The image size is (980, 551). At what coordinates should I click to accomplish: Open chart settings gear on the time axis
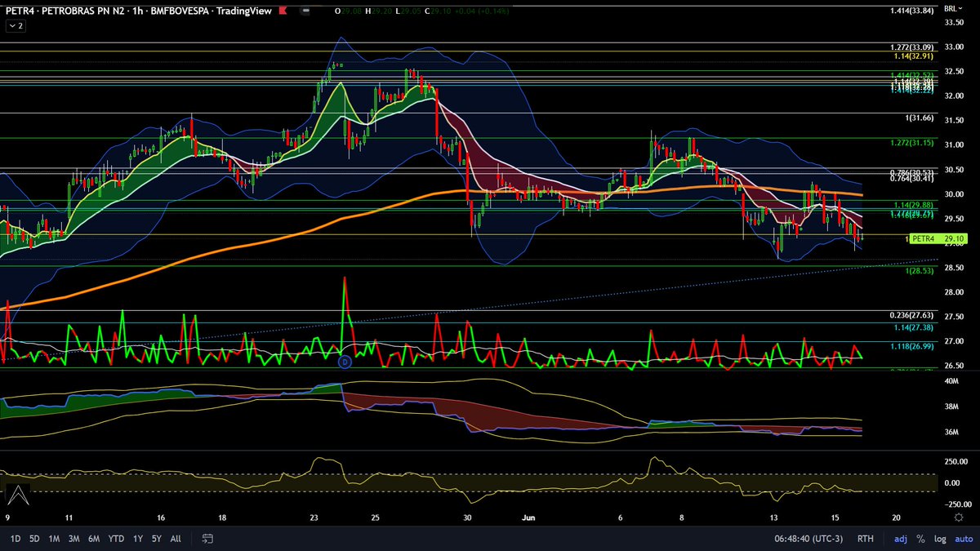pos(958,517)
